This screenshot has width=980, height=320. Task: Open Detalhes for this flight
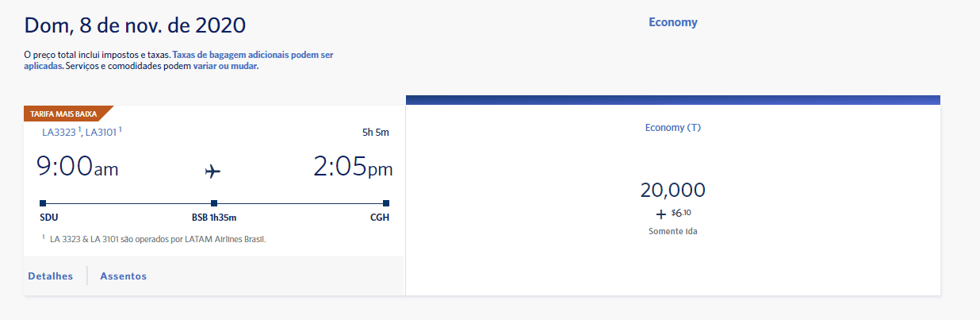(x=51, y=276)
